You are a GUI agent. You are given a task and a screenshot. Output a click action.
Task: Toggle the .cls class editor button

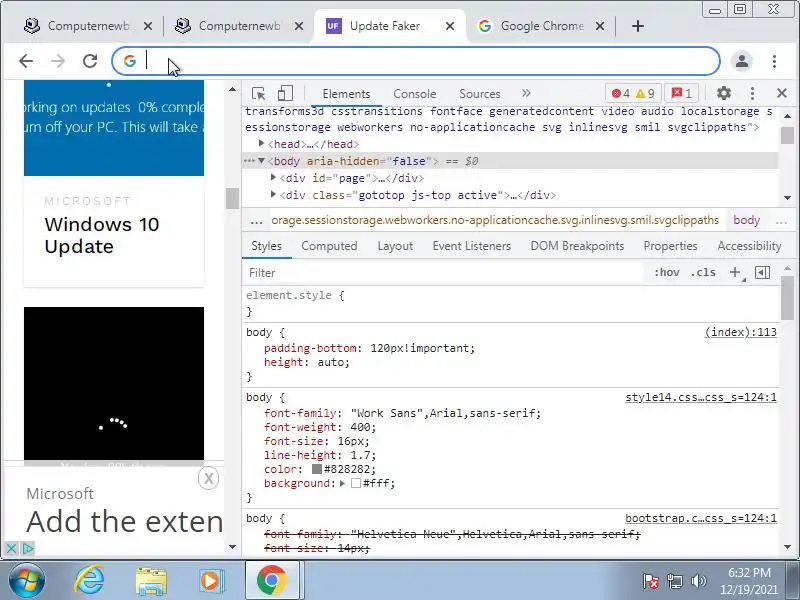tap(703, 272)
